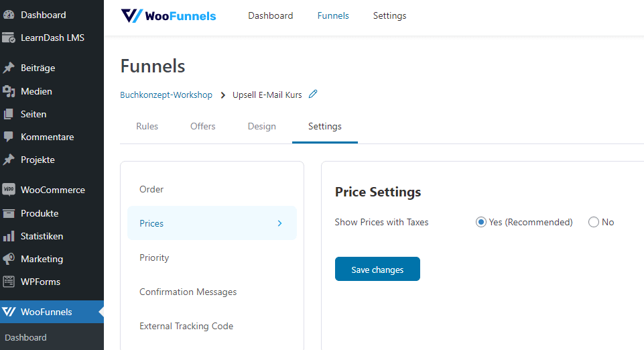Select No for Show Prices with Taxes

pyautogui.click(x=594, y=222)
